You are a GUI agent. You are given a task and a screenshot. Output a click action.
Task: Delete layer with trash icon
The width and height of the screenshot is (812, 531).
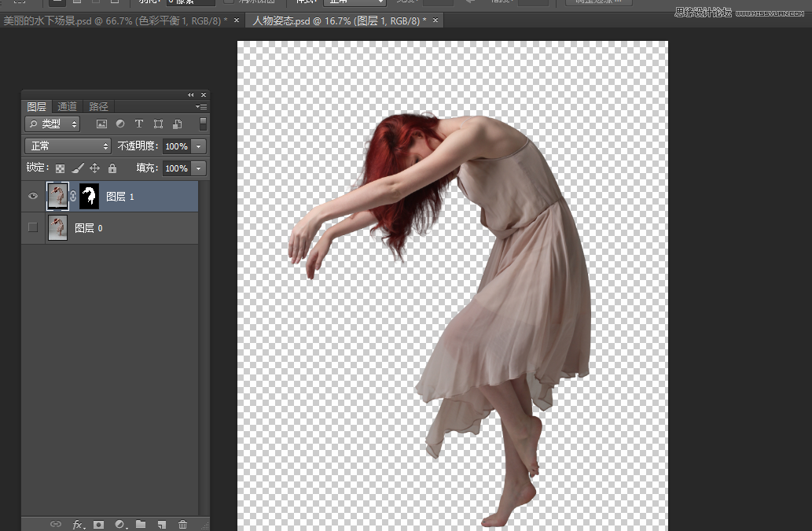[x=182, y=524]
